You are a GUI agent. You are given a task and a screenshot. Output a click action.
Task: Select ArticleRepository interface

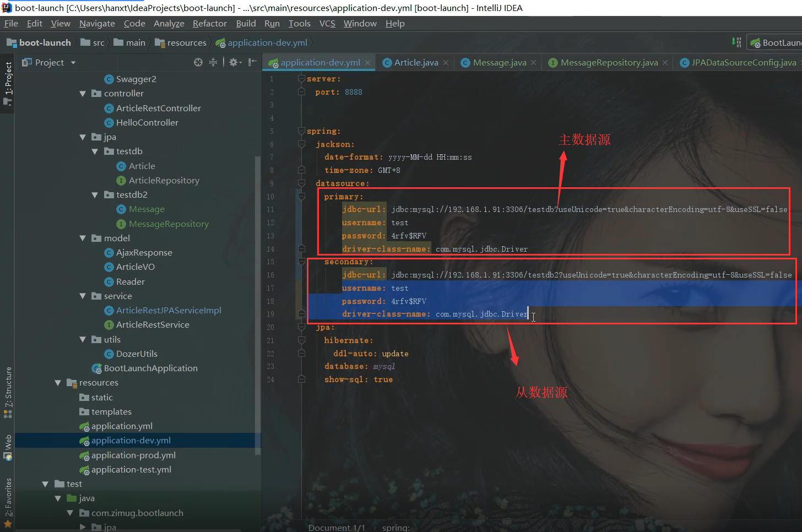158,181
